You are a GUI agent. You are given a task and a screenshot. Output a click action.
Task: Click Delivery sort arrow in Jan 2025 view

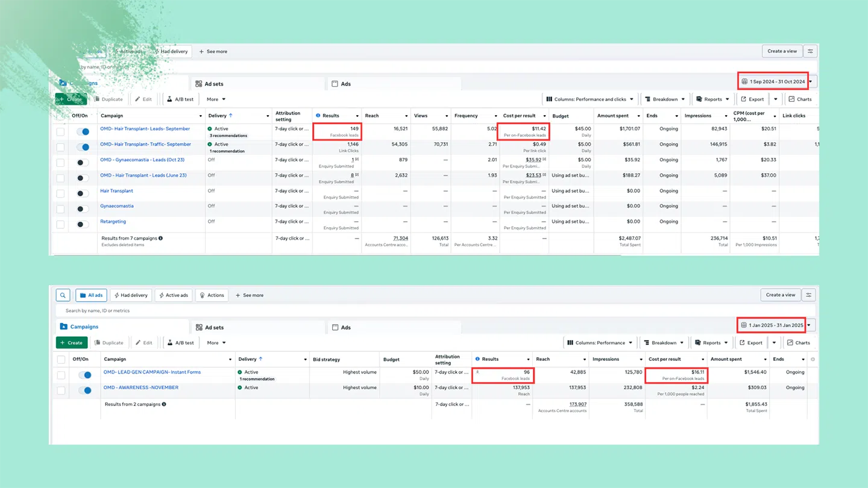click(260, 359)
